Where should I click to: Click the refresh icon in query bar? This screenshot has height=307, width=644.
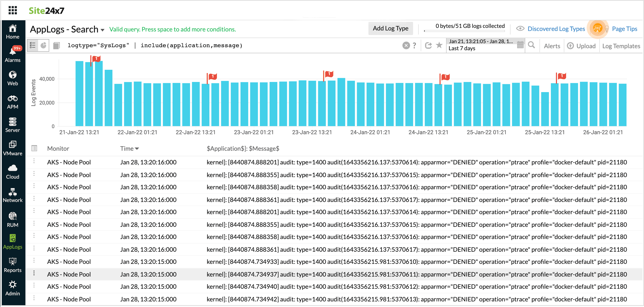tap(429, 45)
